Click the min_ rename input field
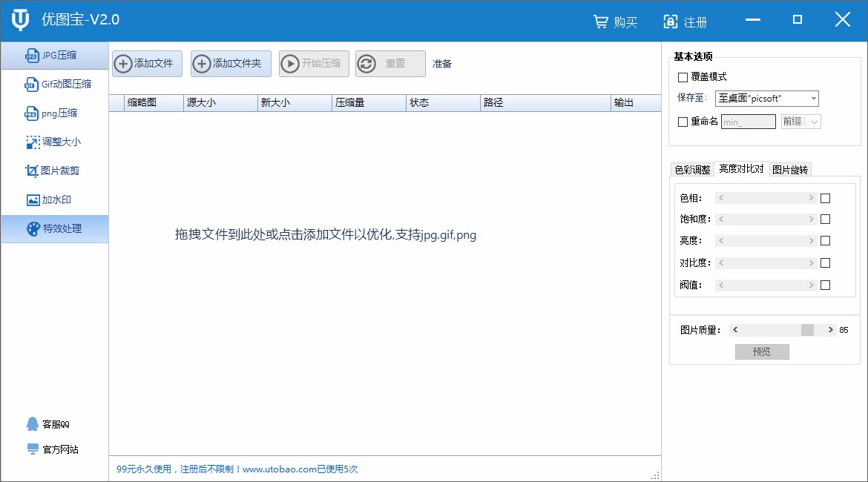This screenshot has width=868, height=482. 749,121
